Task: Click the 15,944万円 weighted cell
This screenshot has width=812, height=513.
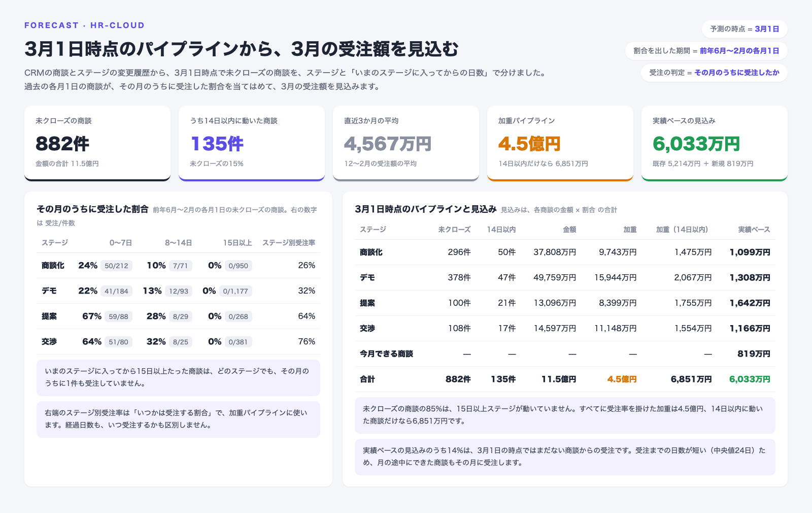Action: tap(615, 278)
